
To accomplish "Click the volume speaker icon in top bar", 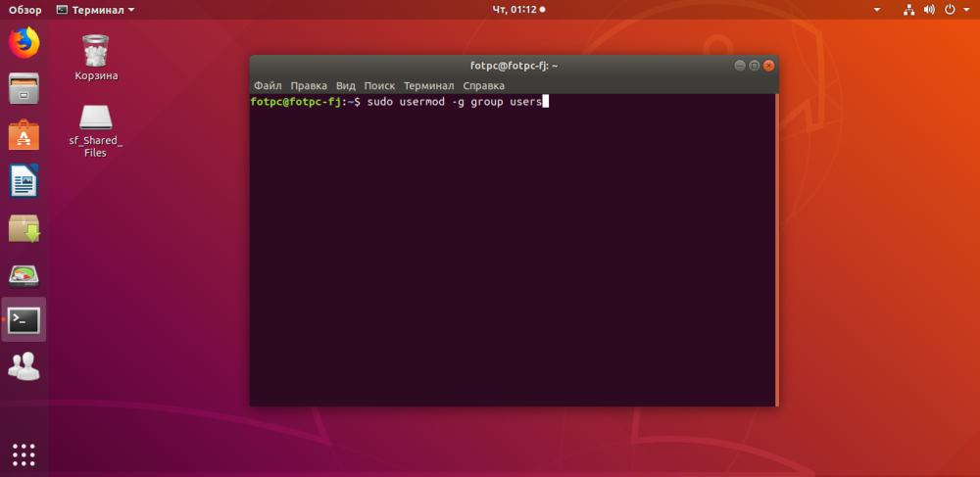I will point(928,10).
